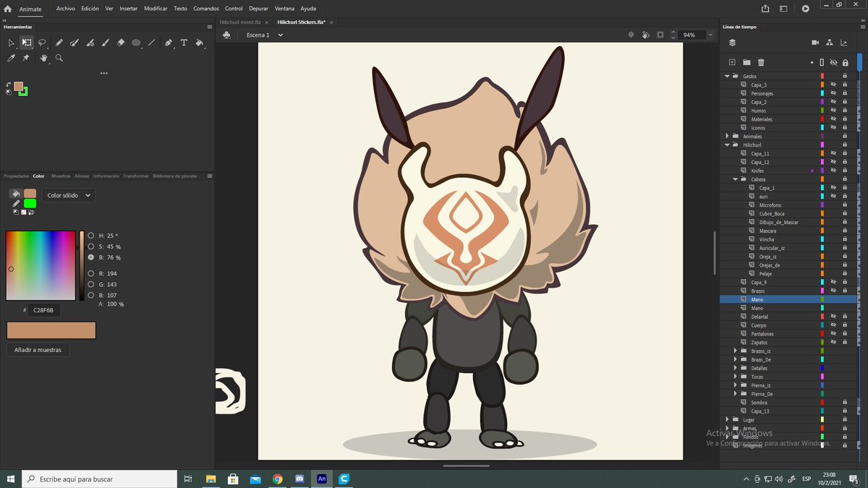Open the Archivo menu

tap(66, 9)
